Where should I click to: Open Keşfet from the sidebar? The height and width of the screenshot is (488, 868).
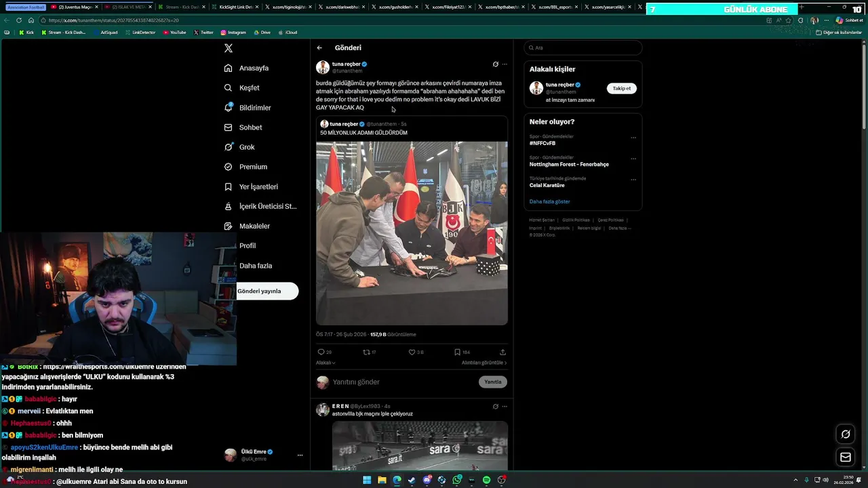(242, 87)
